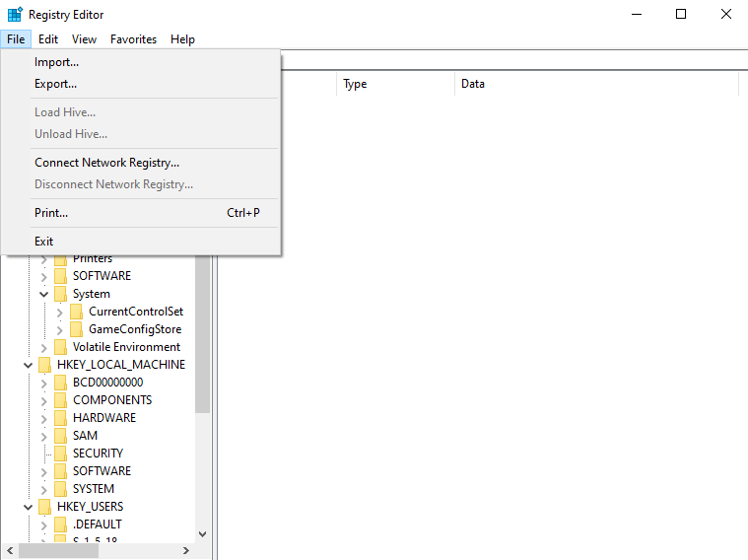Expand the CurrentControlSet key
Viewport: 748px width, 560px height.
pyautogui.click(x=60, y=313)
